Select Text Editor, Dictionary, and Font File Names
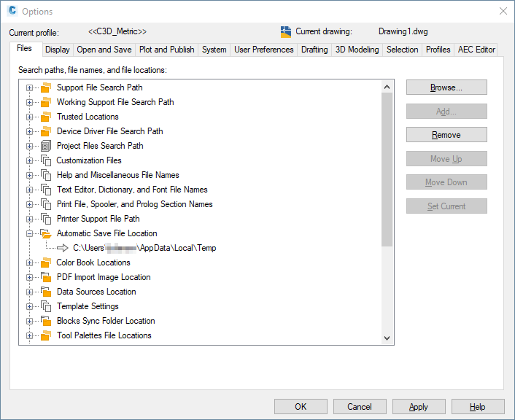The height and width of the screenshot is (420, 515). coord(132,190)
